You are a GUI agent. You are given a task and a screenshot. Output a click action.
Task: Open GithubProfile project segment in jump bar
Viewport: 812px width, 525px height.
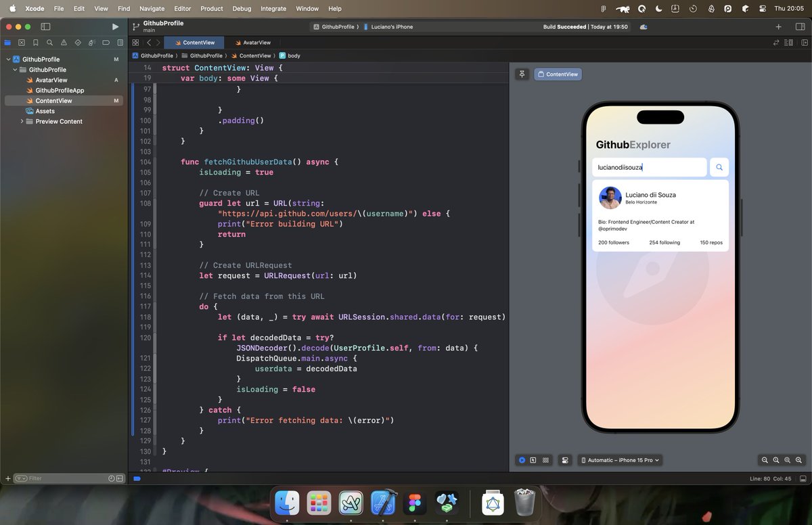[x=153, y=55]
